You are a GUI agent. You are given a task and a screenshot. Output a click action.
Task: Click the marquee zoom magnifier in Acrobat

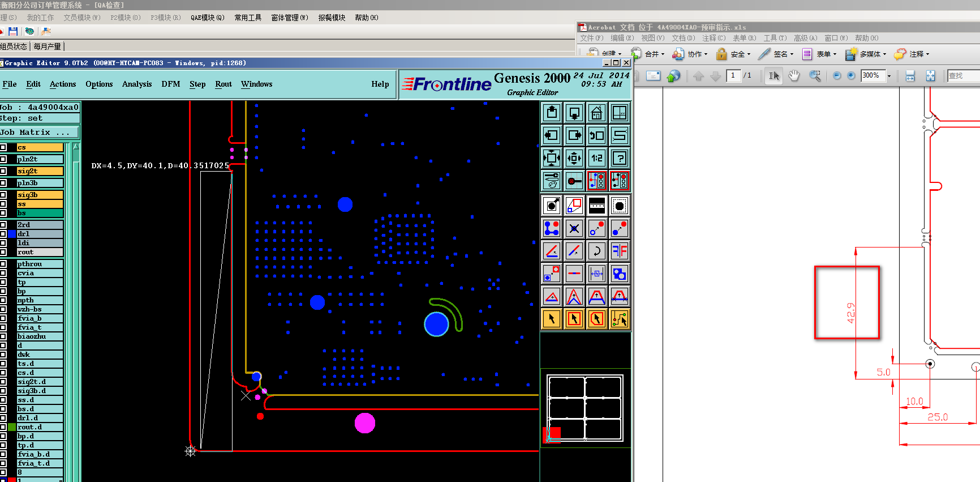coord(815,75)
